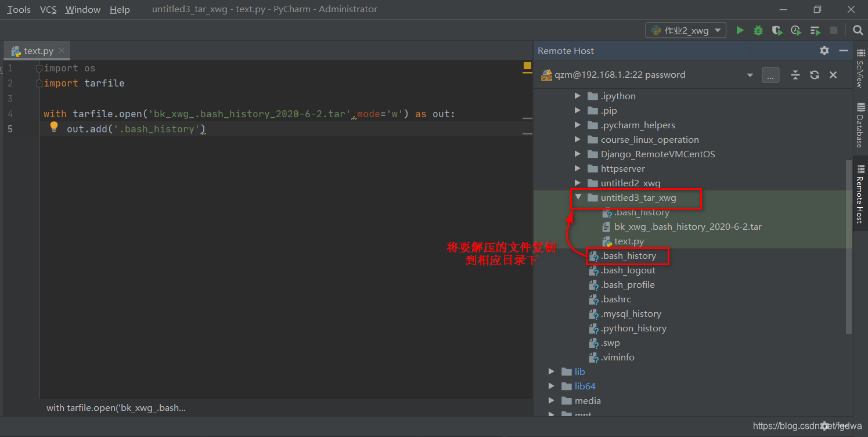The width and height of the screenshot is (868, 437).
Task: Close the text.py editor tab
Action: coord(63,50)
